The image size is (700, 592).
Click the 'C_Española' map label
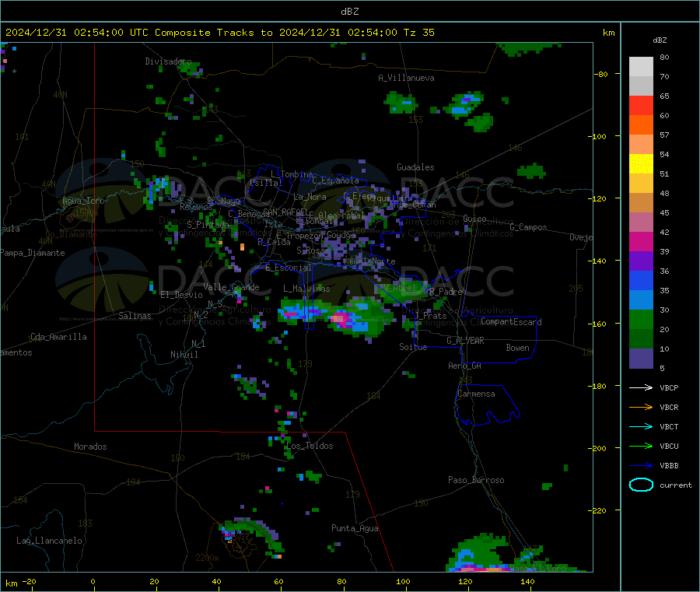(x=335, y=180)
